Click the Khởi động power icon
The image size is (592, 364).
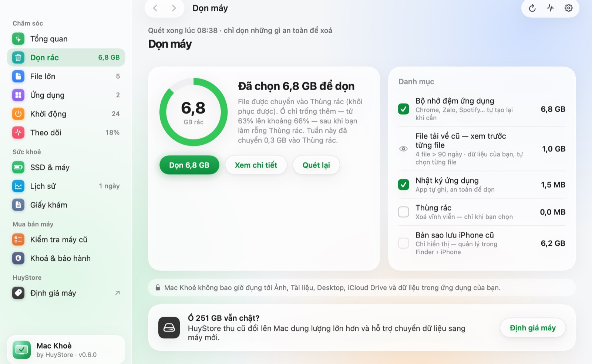click(18, 114)
